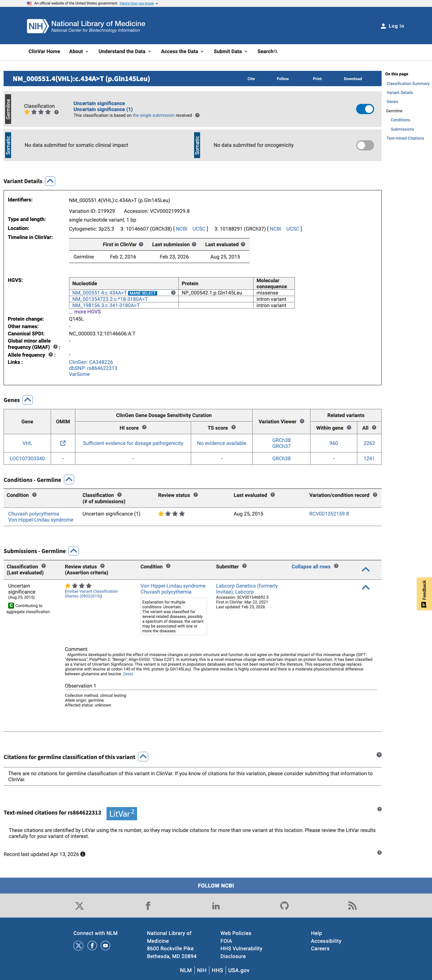The height and width of the screenshot is (980, 432).
Task: Click the Download button
Action: pos(352,79)
